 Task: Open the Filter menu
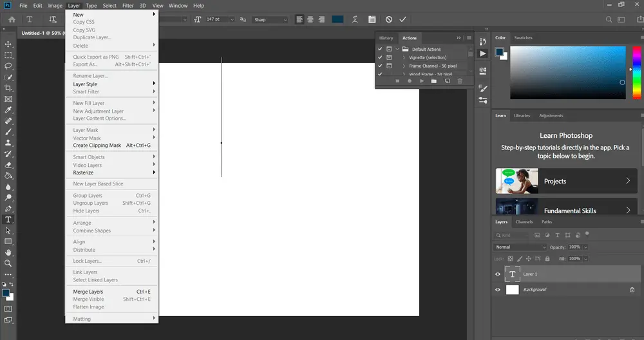[x=128, y=6]
